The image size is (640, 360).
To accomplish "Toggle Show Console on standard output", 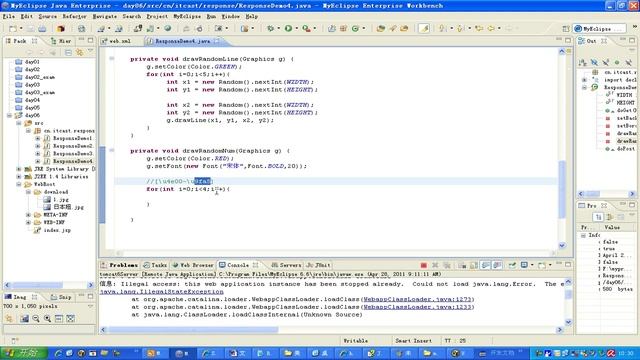I will coord(485,265).
